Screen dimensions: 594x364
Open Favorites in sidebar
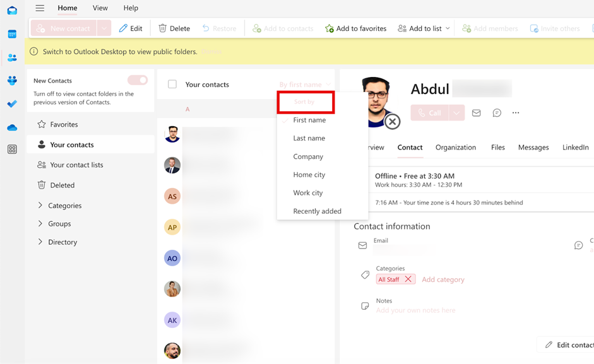(90, 124)
